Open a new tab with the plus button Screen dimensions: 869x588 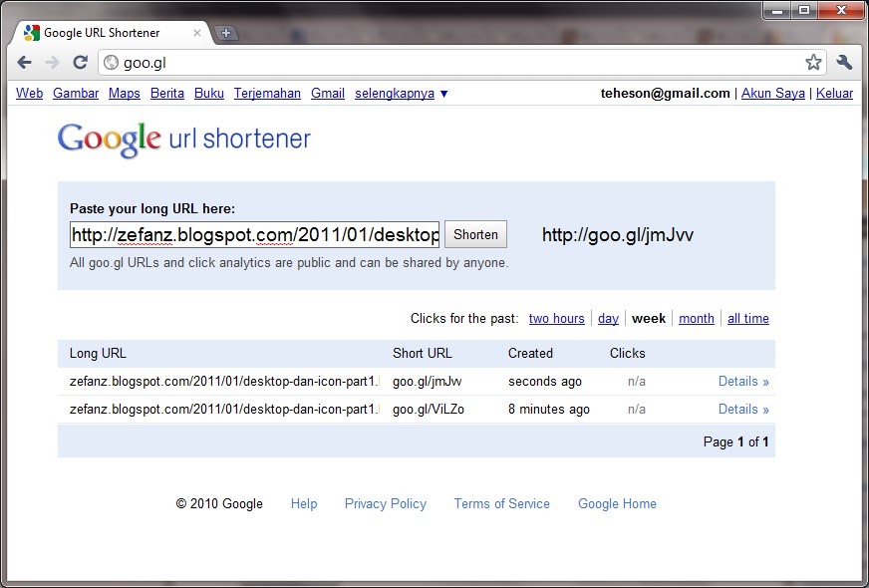pyautogui.click(x=225, y=33)
